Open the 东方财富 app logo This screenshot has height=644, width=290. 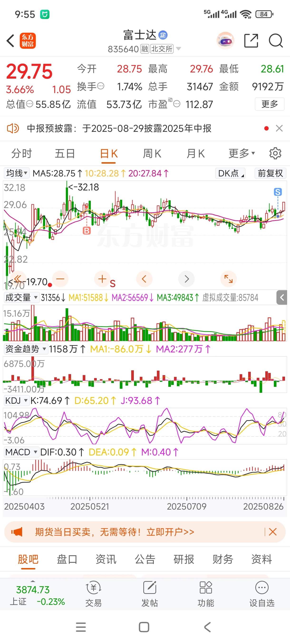(28, 41)
